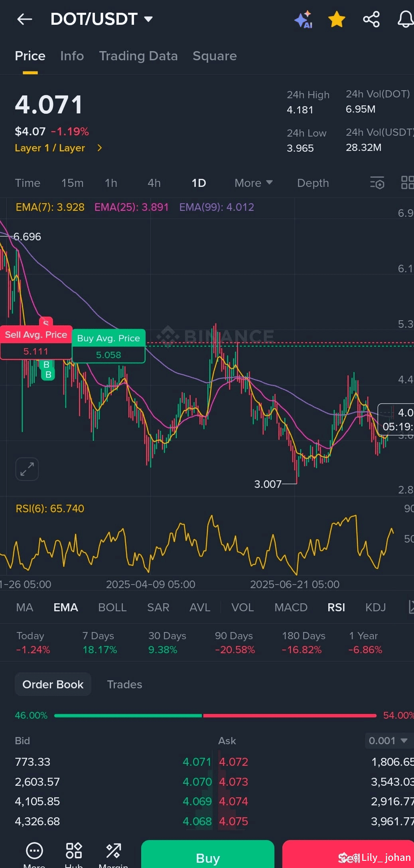Open the Depth chart view

(x=313, y=183)
